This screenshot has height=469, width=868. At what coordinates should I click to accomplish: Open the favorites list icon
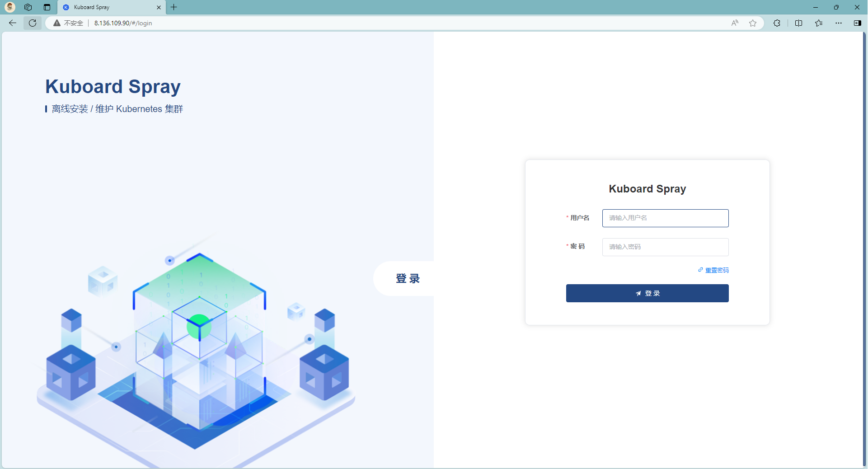coord(819,23)
